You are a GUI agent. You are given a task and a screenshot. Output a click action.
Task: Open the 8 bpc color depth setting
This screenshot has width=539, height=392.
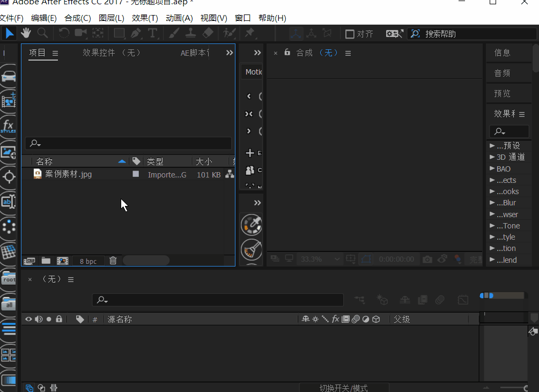[x=88, y=262]
